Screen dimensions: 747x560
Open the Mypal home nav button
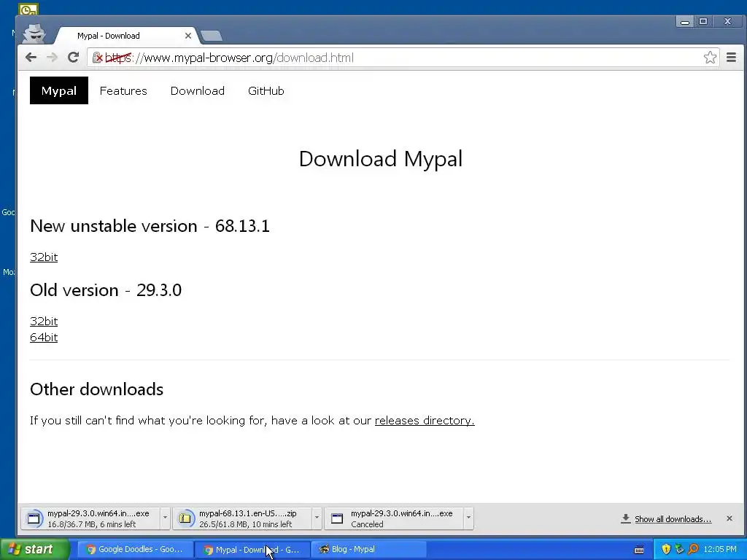(59, 90)
